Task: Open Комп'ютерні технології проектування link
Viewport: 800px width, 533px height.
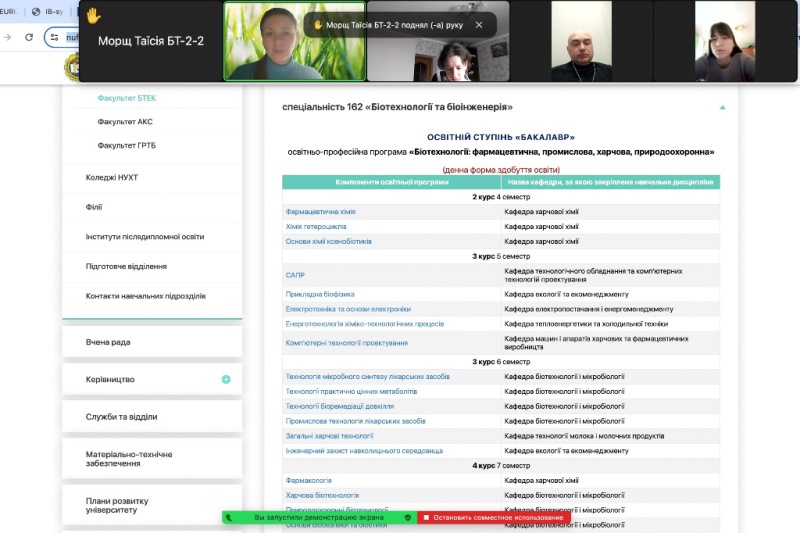Action: 346,343
